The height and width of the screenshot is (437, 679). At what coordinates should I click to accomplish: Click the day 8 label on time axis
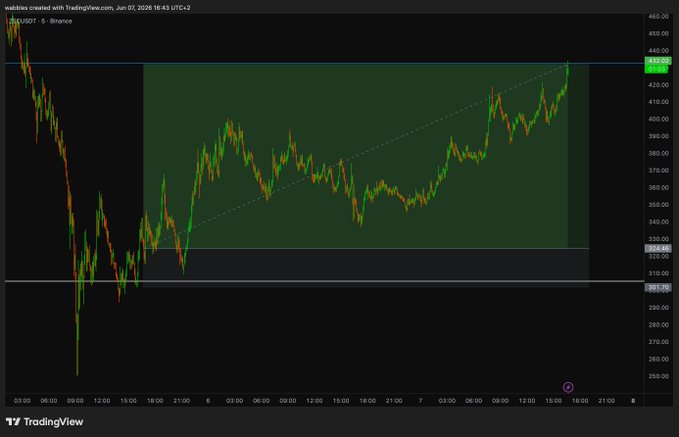coord(633,401)
